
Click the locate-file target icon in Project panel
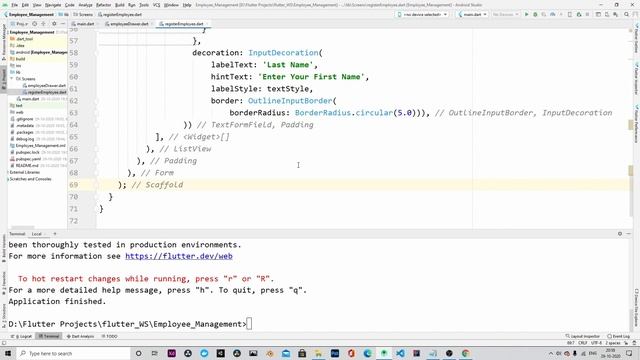(x=35, y=24)
